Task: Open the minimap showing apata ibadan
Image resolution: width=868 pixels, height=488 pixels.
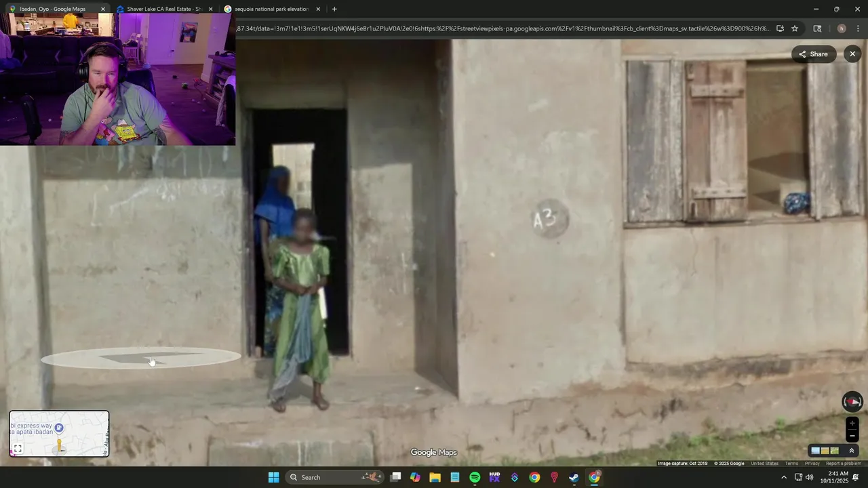Action: 59,434
